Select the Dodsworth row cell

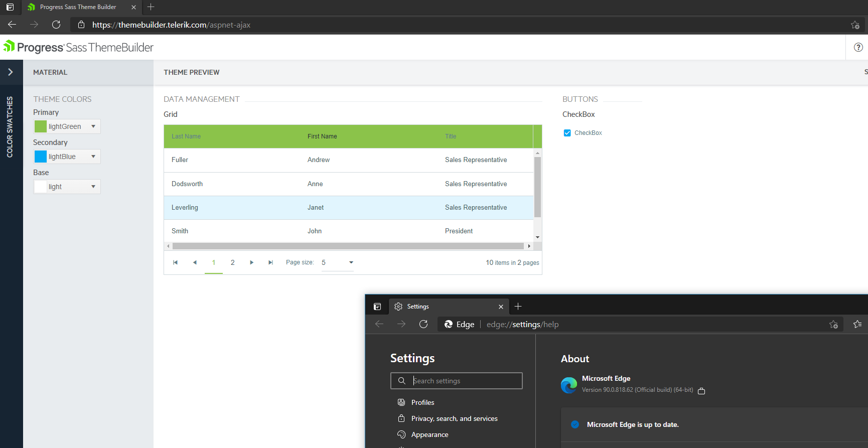[x=187, y=184]
